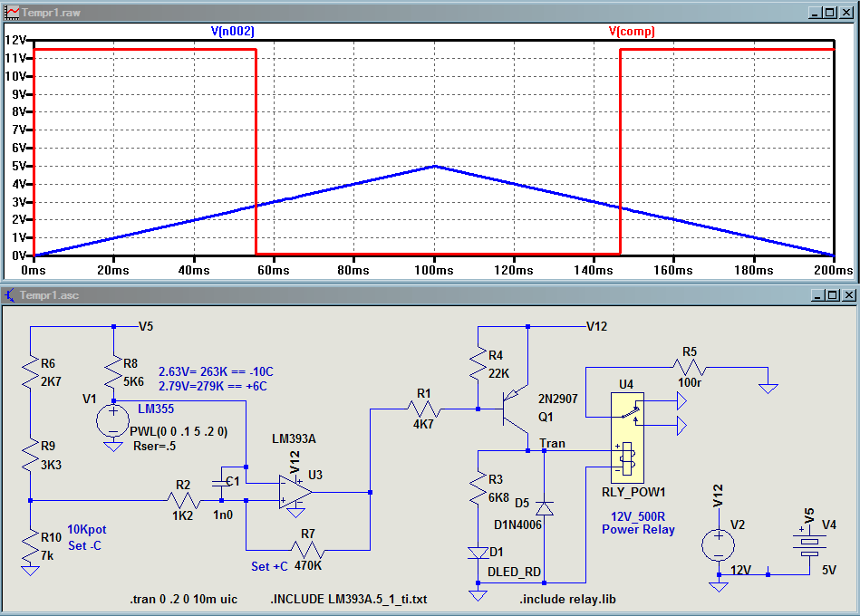Select resistor R9 symbol

pos(31,456)
